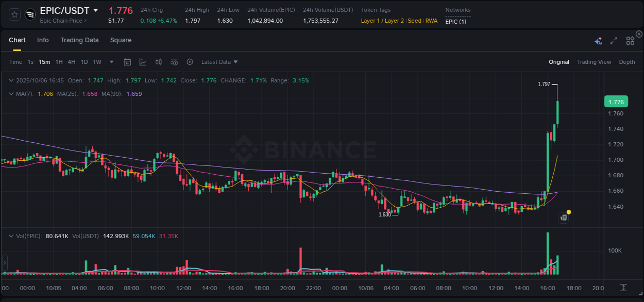Collapse the Vol(EPIC) indicator panel
Image resolution: width=644 pixels, height=302 pixels.
pos(11,236)
